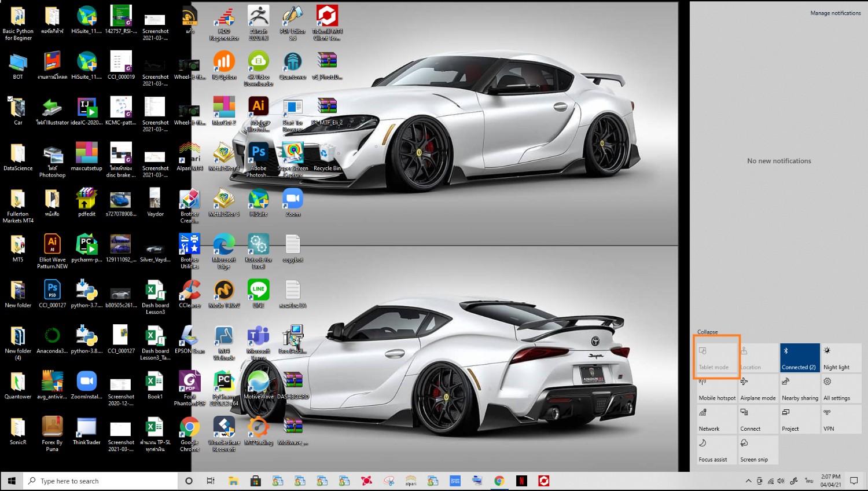Select the Anaconda3 installer icon
868x491 pixels.
click(52, 339)
